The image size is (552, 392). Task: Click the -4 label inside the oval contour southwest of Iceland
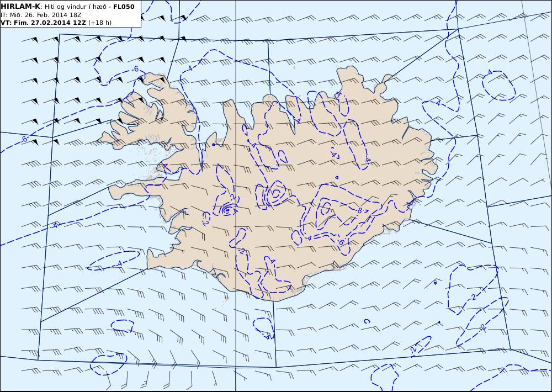[x=119, y=263]
